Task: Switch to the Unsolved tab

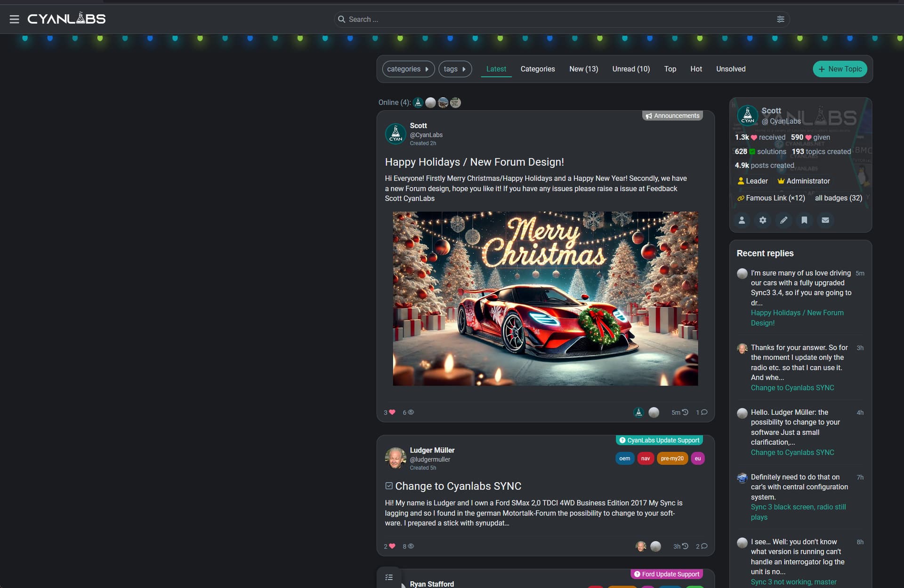Action: [730, 69]
